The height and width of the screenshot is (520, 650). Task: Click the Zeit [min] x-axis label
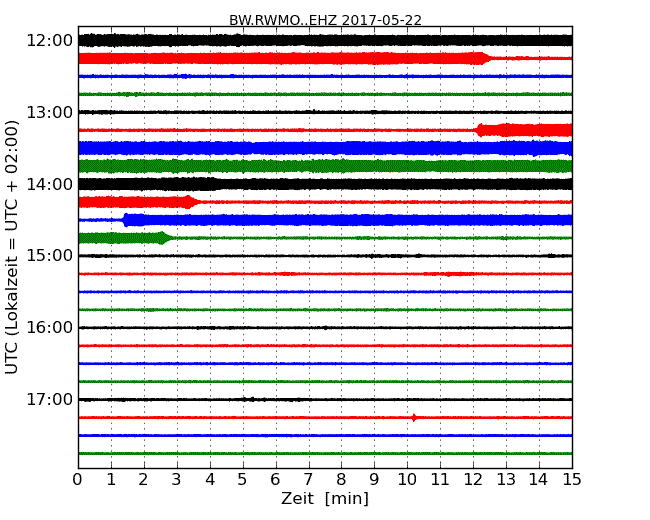coord(325,498)
